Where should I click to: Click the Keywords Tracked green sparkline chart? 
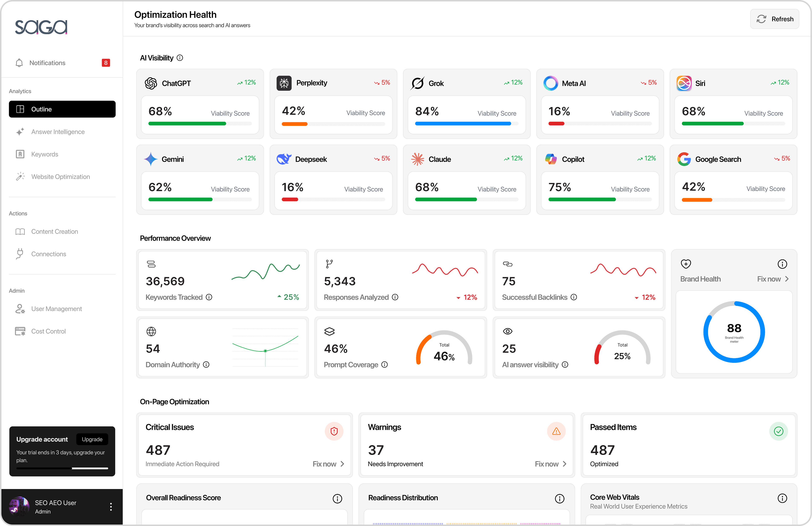click(266, 272)
